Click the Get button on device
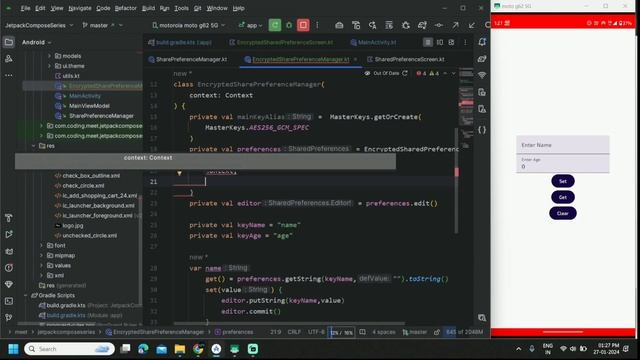This screenshot has height=360, width=640. [x=562, y=197]
